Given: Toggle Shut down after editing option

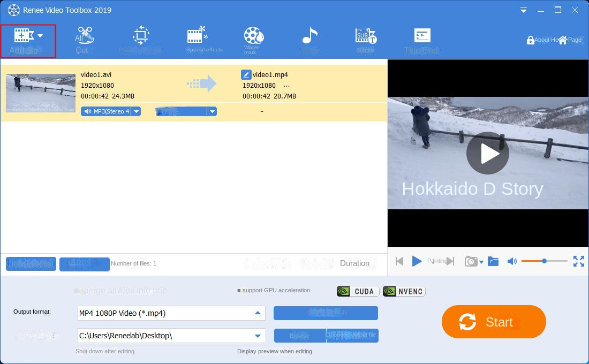Looking at the screenshot, I should pyautogui.click(x=105, y=351).
